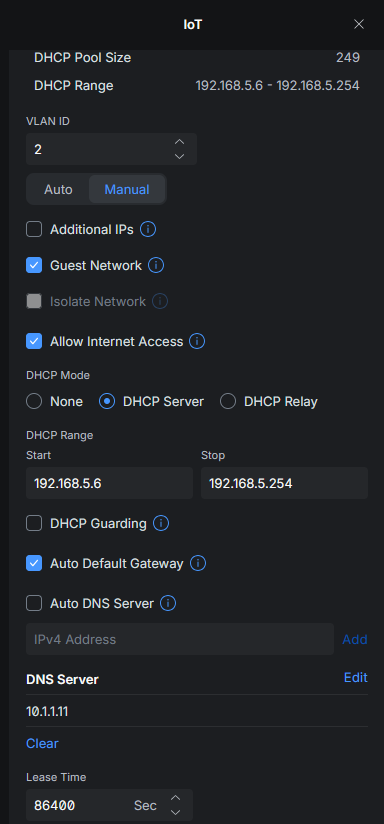Click the DNS entry 10.1.1.11
Screen dimensions: 384x824
click(47, 712)
